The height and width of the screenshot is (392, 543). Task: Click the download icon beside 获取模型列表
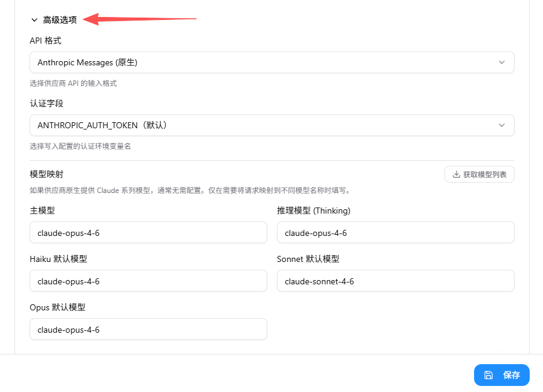[456, 175]
